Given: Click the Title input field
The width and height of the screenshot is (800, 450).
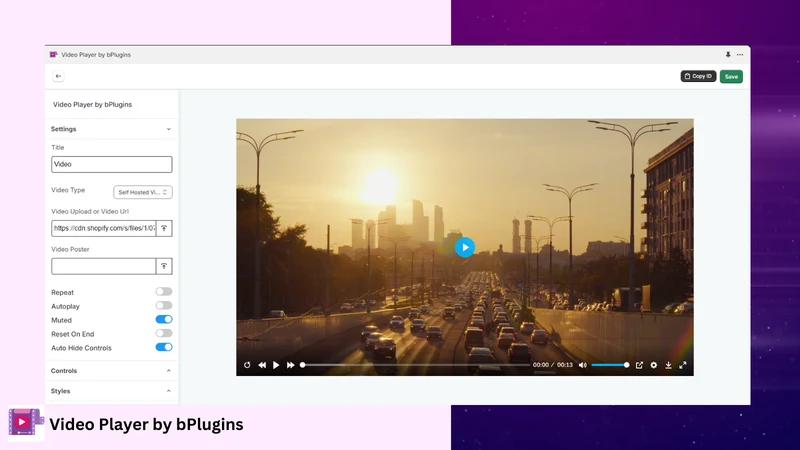Looking at the screenshot, I should (x=112, y=164).
